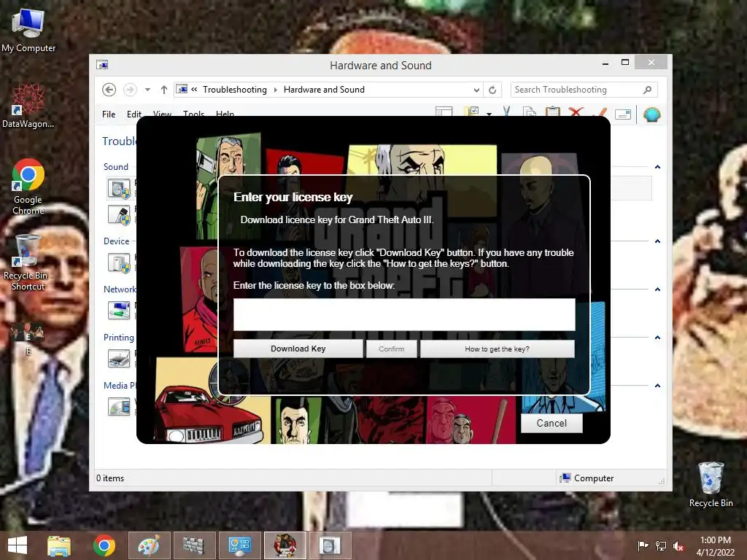Click the second recording troubleshooter icon under Sound
Viewport: 747px width, 560px height.
(119, 214)
